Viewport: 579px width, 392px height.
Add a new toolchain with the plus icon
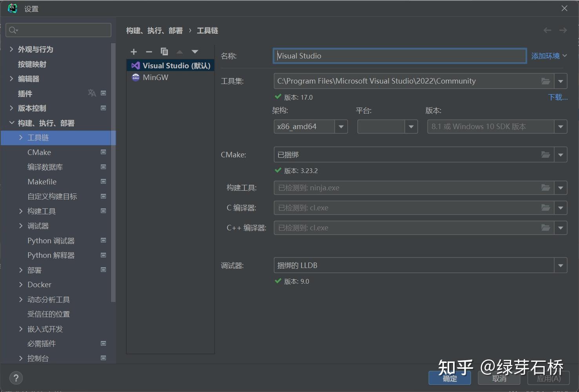(134, 51)
